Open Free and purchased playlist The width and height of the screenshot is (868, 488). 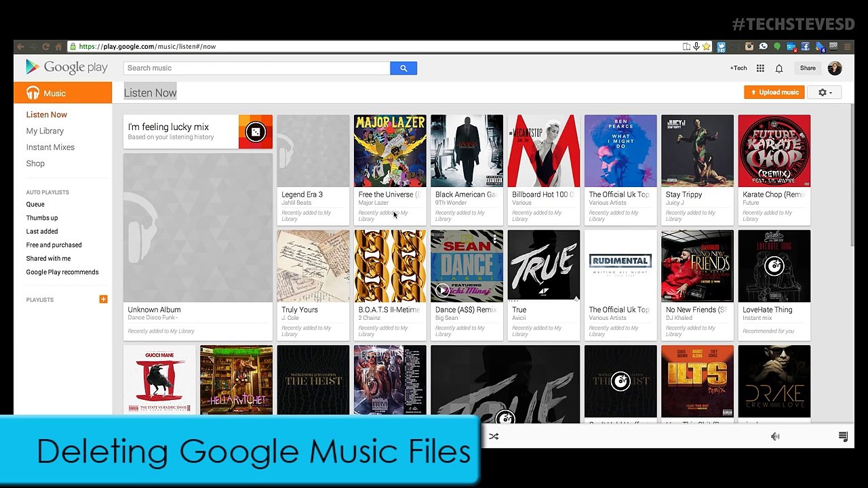(x=54, y=245)
